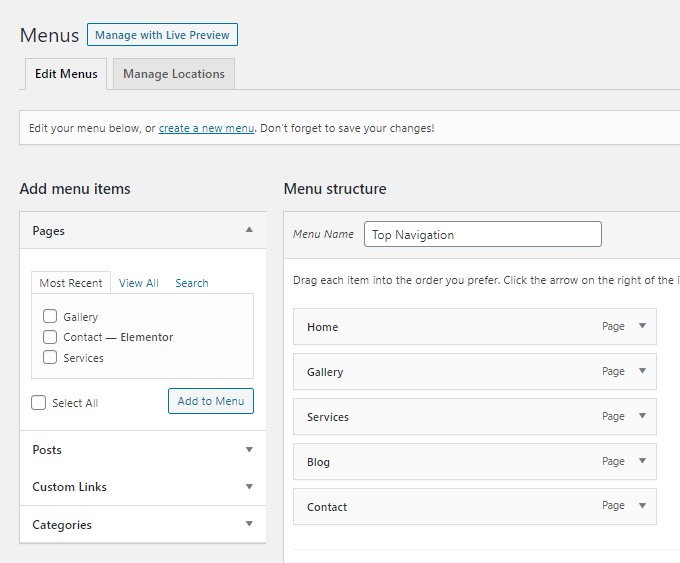Follow the create a new menu link
Screen dimensions: 680x563
206,128
